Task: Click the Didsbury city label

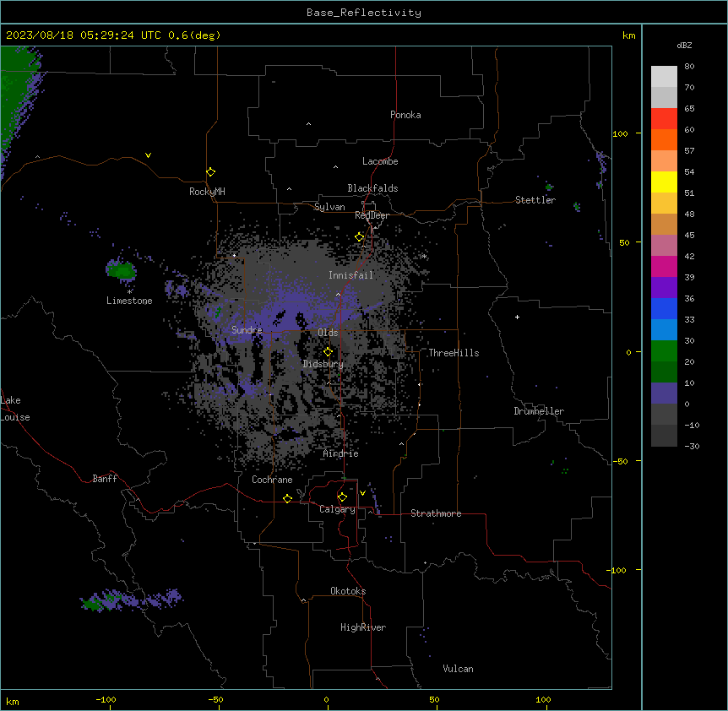Action: (323, 364)
